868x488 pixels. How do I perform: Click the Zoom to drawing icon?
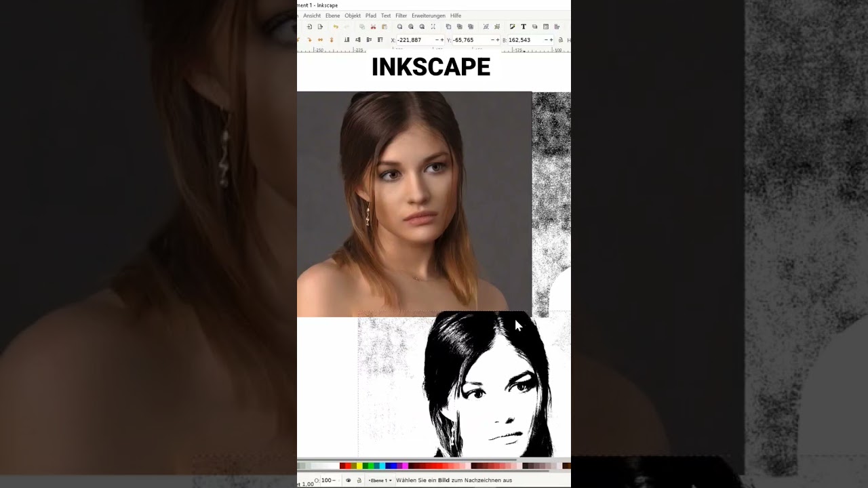[x=411, y=27]
